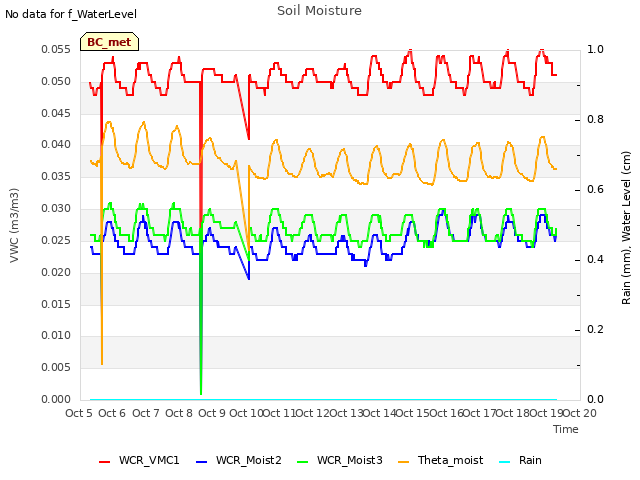This screenshot has width=640, height=480.
Task: Click the 0.005 left axis tick label
Action: coord(56,368)
